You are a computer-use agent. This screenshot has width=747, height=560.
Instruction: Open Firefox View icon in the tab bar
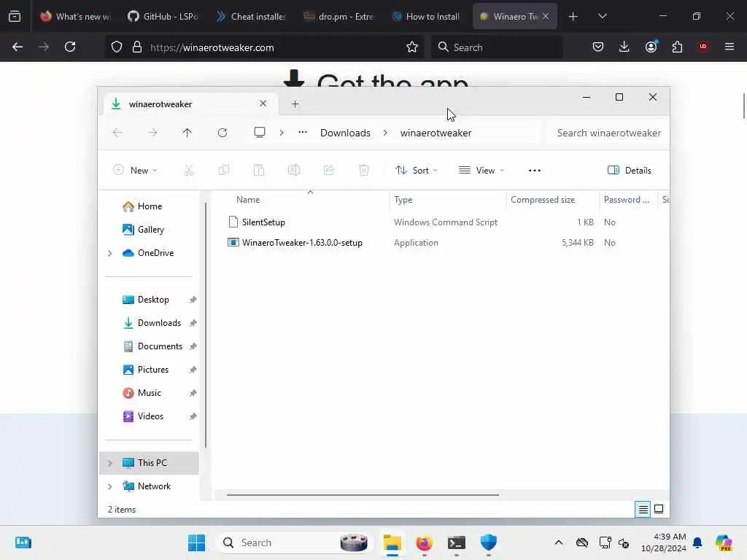[15, 16]
